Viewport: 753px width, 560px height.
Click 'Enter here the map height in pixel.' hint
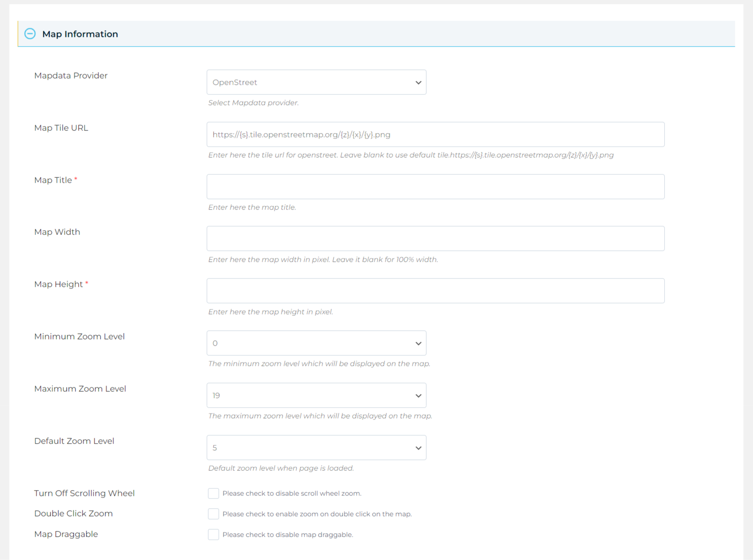pyautogui.click(x=270, y=312)
